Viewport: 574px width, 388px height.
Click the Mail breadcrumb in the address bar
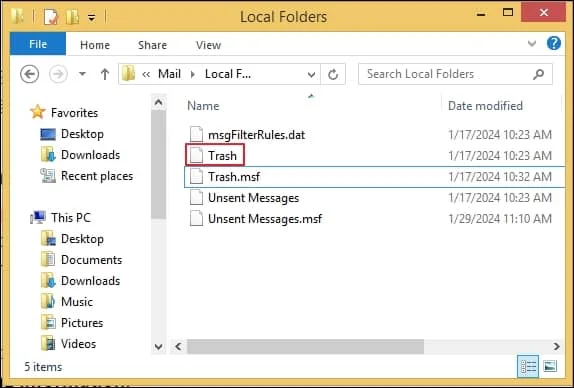[x=169, y=74]
